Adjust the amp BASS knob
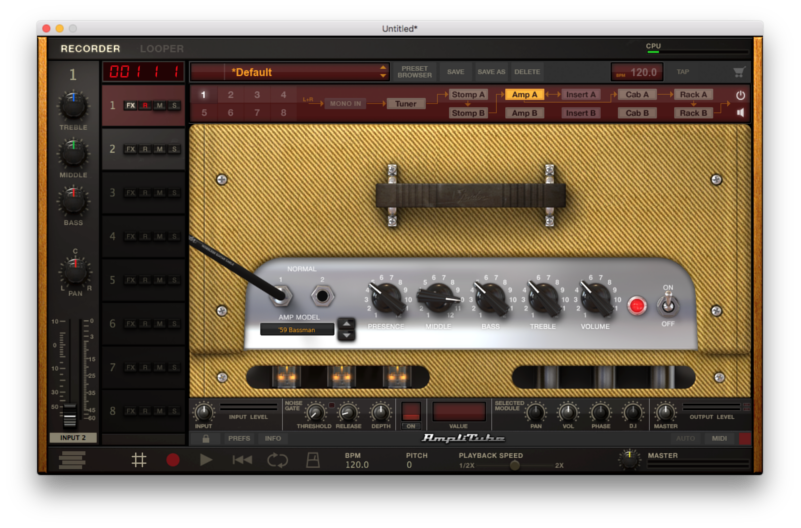Viewport: 801px width, 528px height. [490, 299]
